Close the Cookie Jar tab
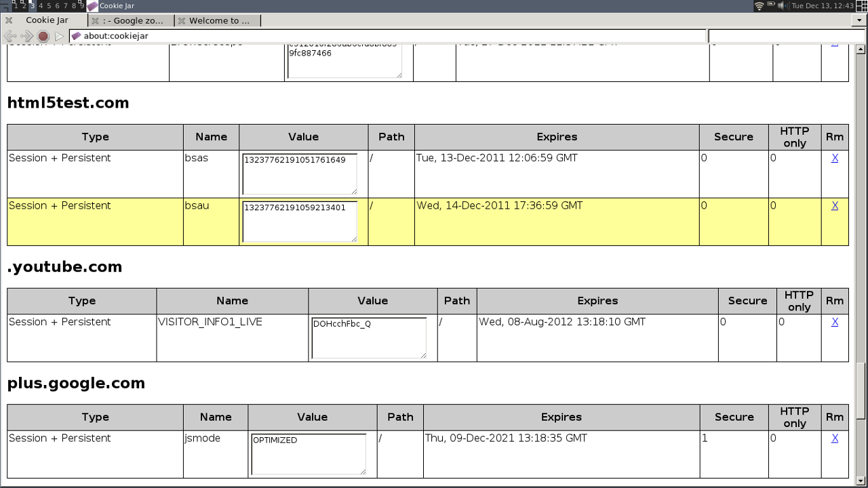 9,20
